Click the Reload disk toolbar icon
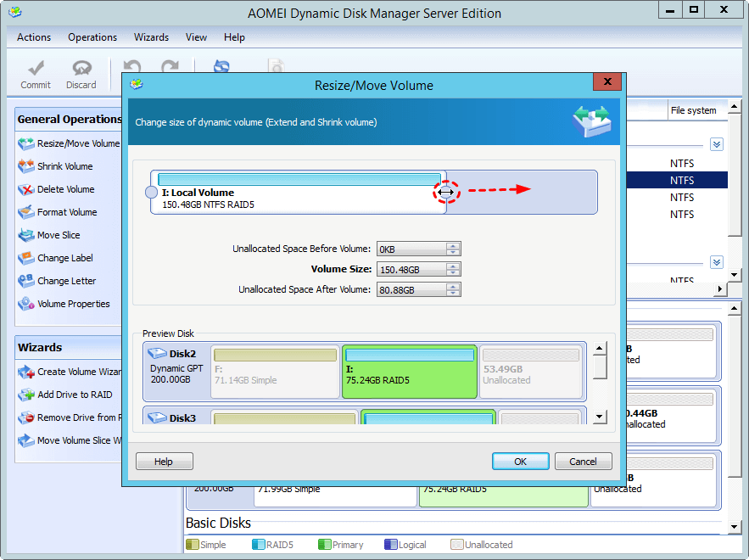This screenshot has height=560, width=749. tap(221, 66)
